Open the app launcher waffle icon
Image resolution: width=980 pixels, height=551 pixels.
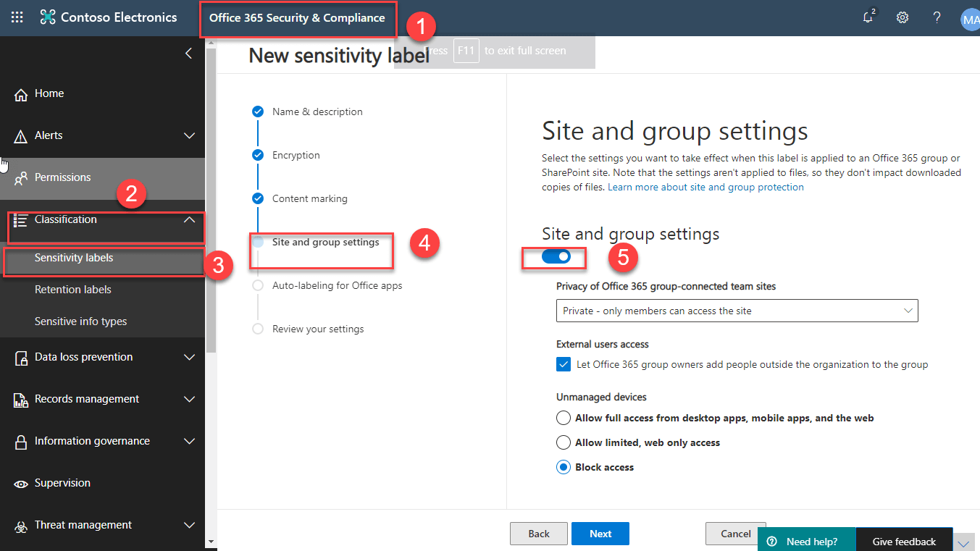tap(17, 17)
